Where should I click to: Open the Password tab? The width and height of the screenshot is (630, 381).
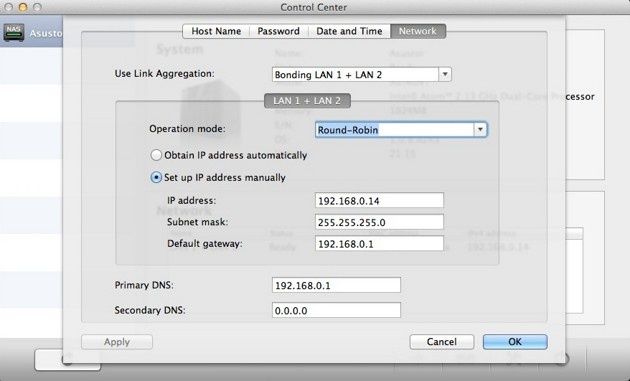[x=278, y=31]
